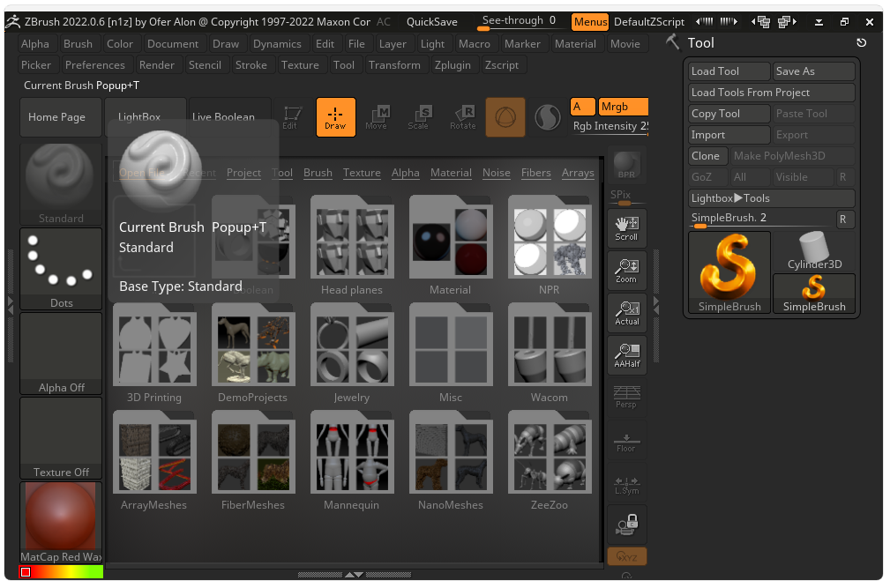Select the Scale mode icon
The width and height of the screenshot is (890, 588).
tap(419, 117)
